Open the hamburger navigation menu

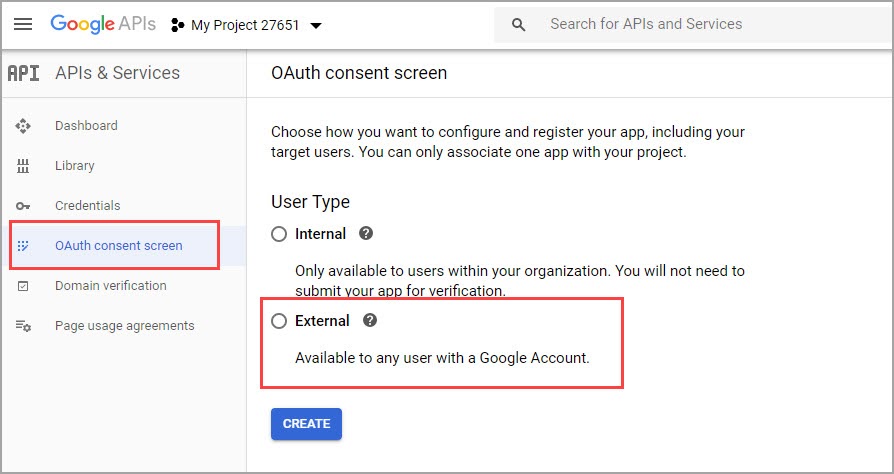(x=23, y=25)
